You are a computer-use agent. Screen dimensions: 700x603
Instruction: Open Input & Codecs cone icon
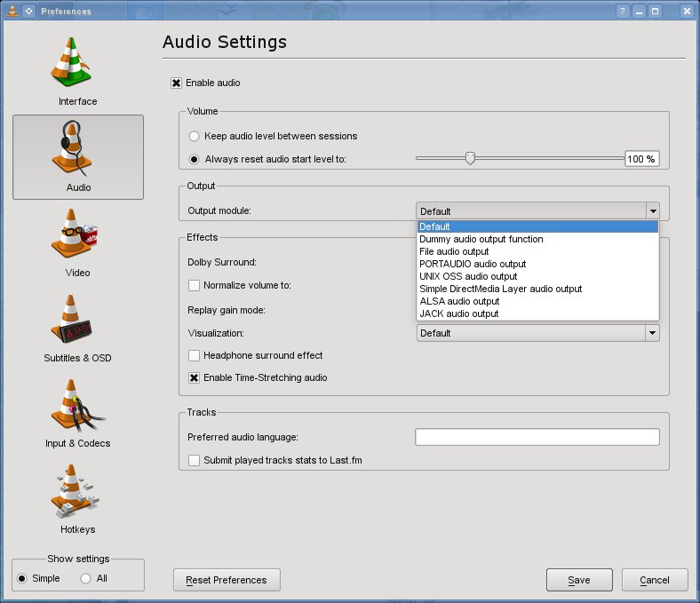click(76, 405)
